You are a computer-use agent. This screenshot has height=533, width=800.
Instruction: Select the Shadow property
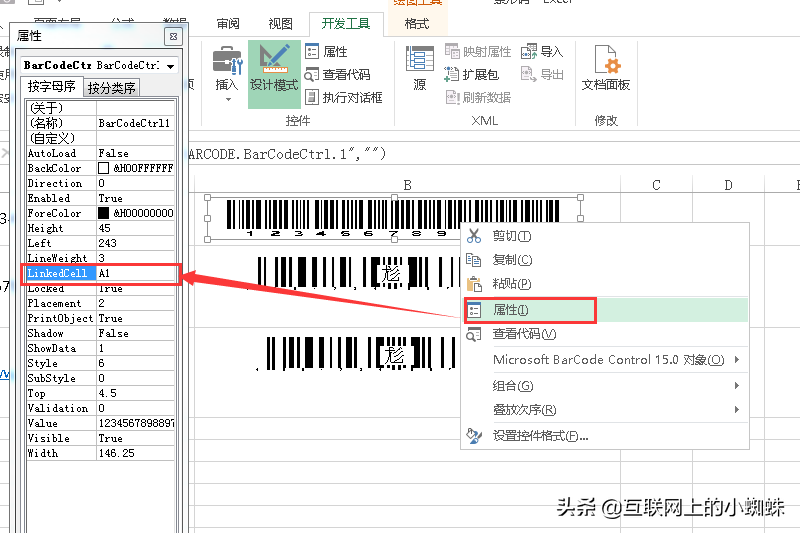click(x=61, y=333)
